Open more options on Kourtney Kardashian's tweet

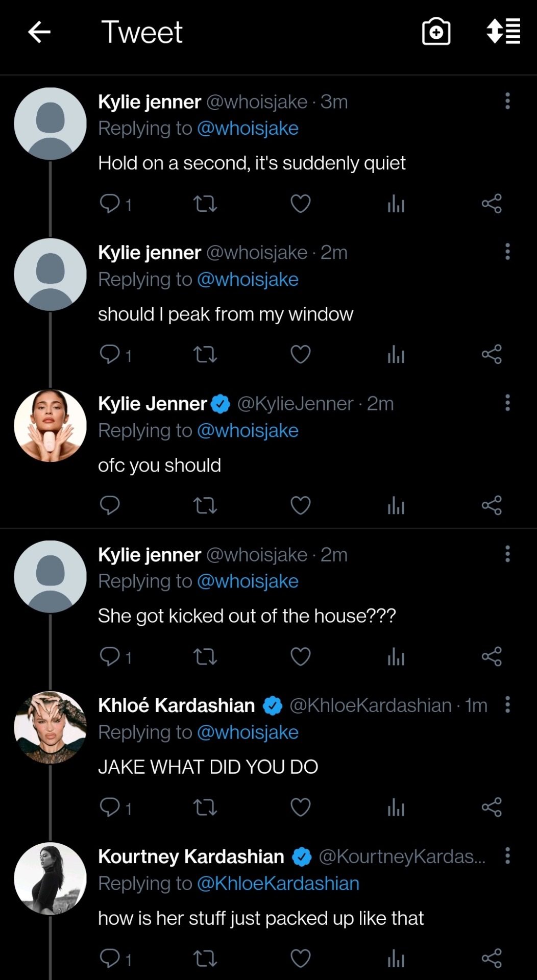pos(507,856)
